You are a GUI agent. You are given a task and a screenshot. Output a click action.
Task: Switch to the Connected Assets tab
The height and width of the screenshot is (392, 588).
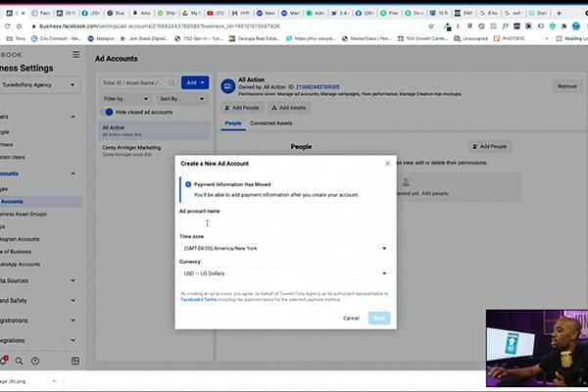point(269,123)
